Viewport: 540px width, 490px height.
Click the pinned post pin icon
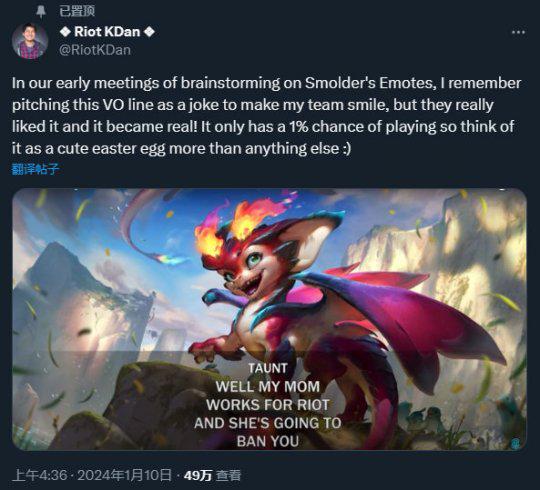[x=41, y=11]
